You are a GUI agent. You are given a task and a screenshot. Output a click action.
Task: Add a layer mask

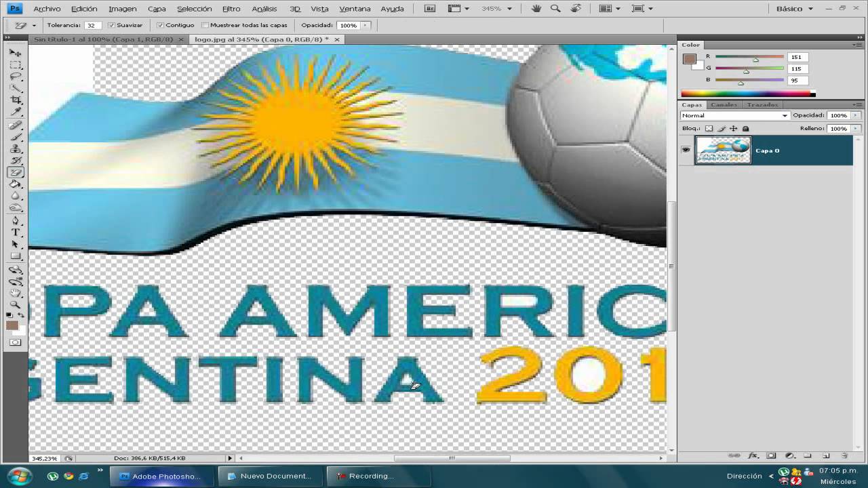pos(771,455)
